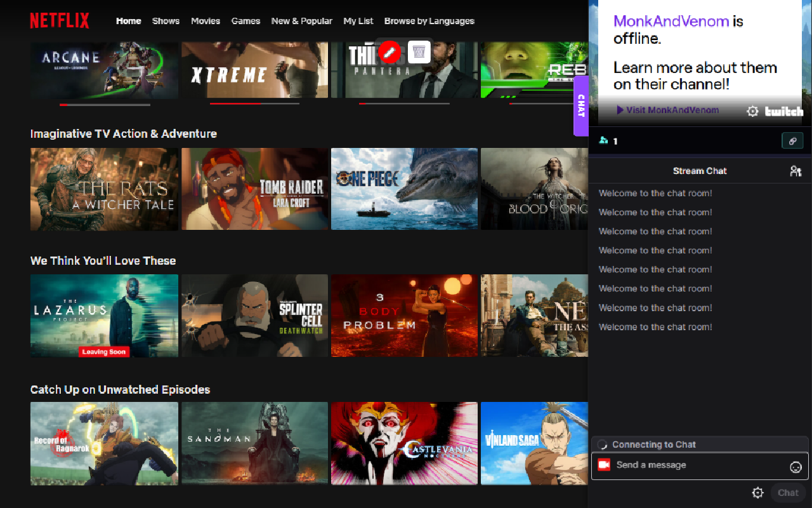Viewport: 812px width, 508px height.
Task: Open The Witcher Blood Origin thumbnail
Action: (x=535, y=189)
